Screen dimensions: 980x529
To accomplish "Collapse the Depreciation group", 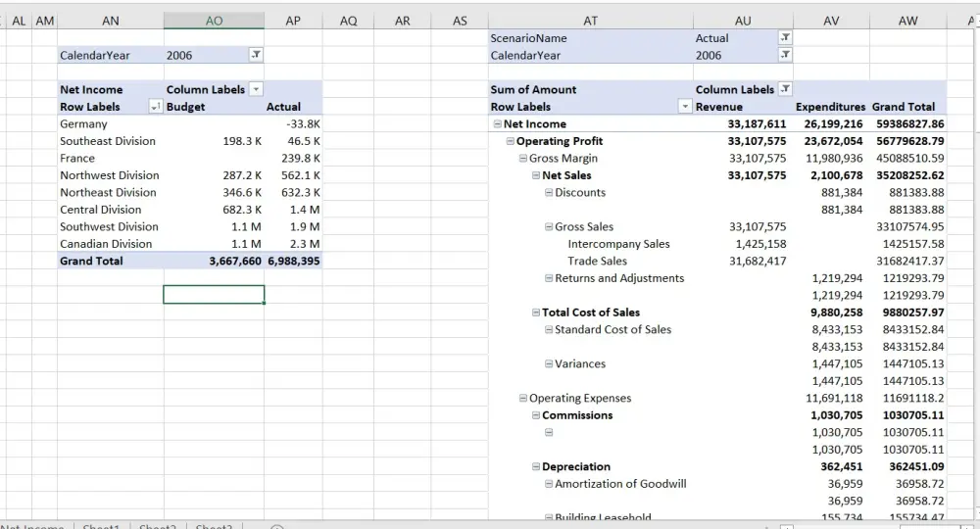I will (x=535, y=467).
